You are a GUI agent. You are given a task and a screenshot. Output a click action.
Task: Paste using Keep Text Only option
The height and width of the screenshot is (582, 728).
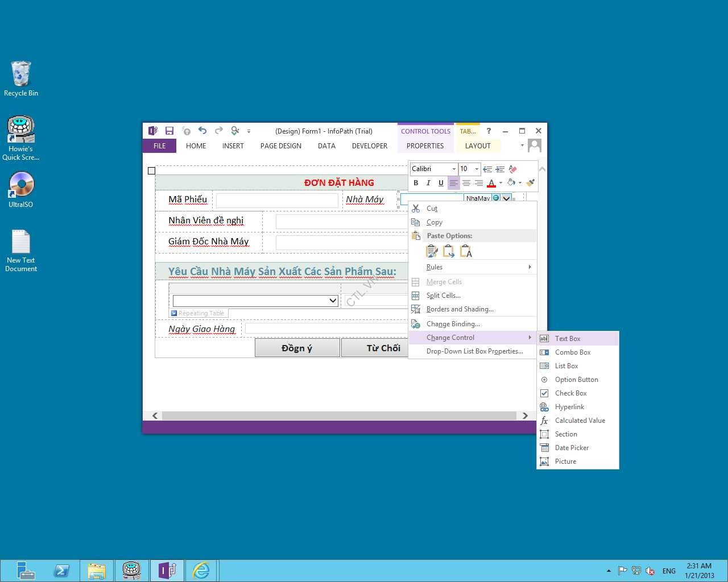click(x=466, y=251)
